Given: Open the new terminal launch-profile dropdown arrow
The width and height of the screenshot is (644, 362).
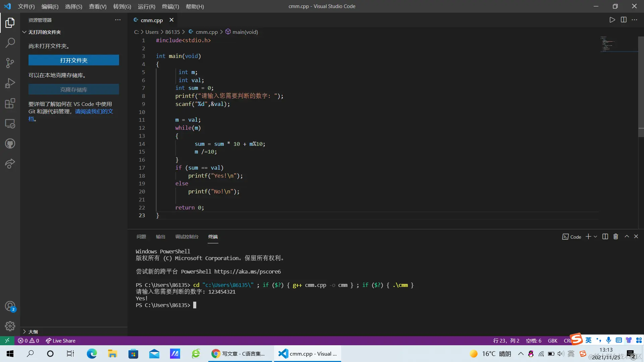Looking at the screenshot, I should [x=595, y=237].
